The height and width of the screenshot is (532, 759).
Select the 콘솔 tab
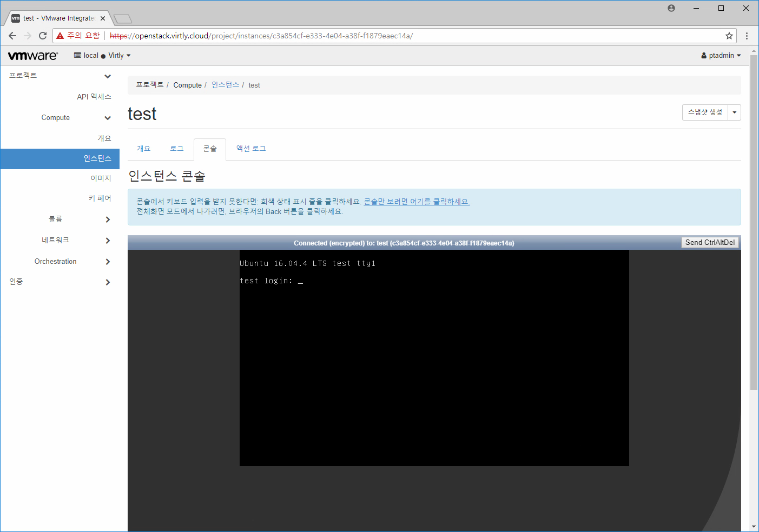click(210, 149)
